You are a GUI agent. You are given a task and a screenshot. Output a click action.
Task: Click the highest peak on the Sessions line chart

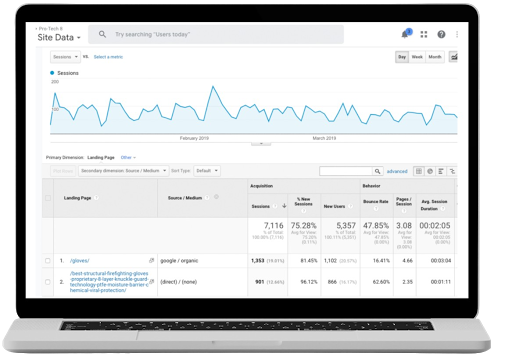(213, 86)
